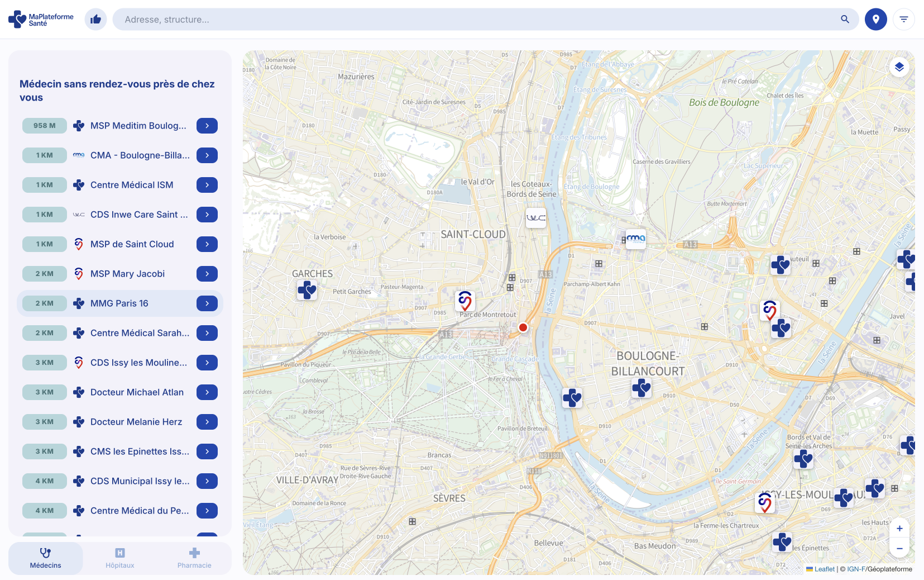
Task: Click arrow button beside Docteur Melanie Herz
Action: pyautogui.click(x=207, y=422)
